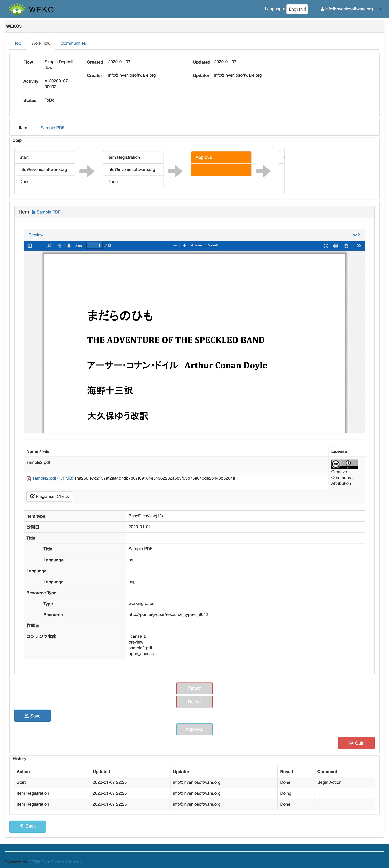The width and height of the screenshot is (389, 868).
Task: Open the Automatic Zoom dropdown
Action: 204,245
